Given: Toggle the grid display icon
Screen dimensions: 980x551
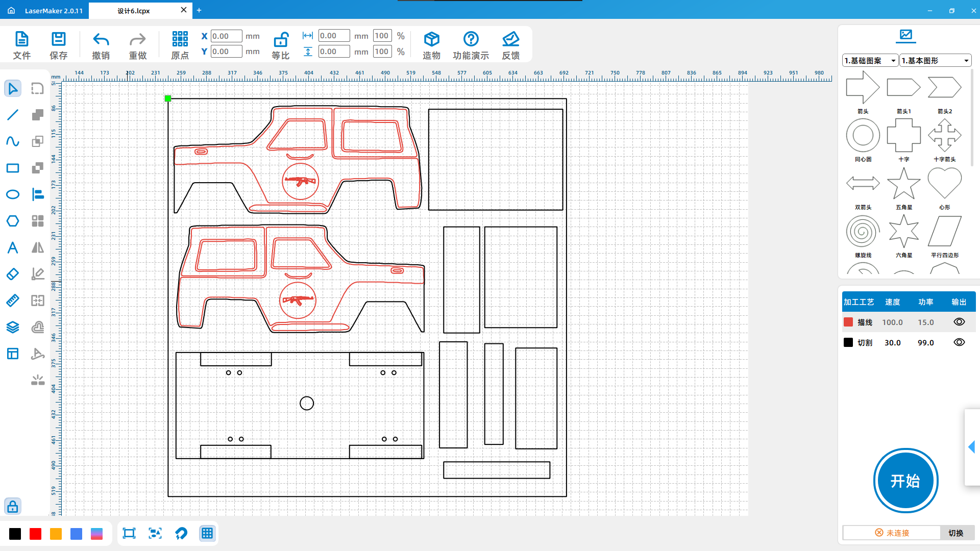Looking at the screenshot, I should [x=207, y=533].
